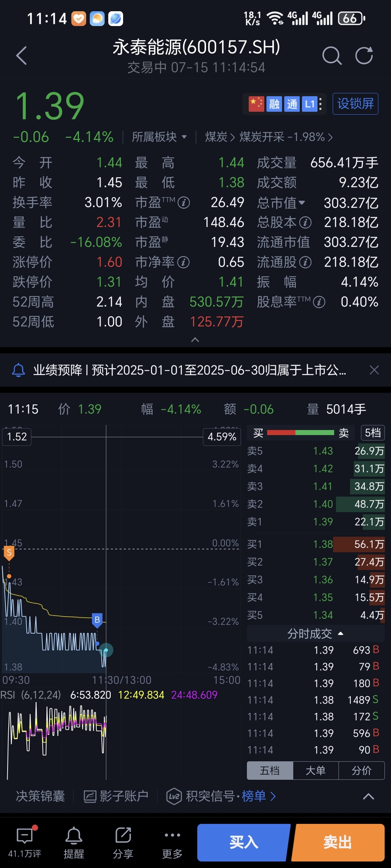
Task: Open the 影子账户 shadow account
Action: pyautogui.click(x=116, y=796)
